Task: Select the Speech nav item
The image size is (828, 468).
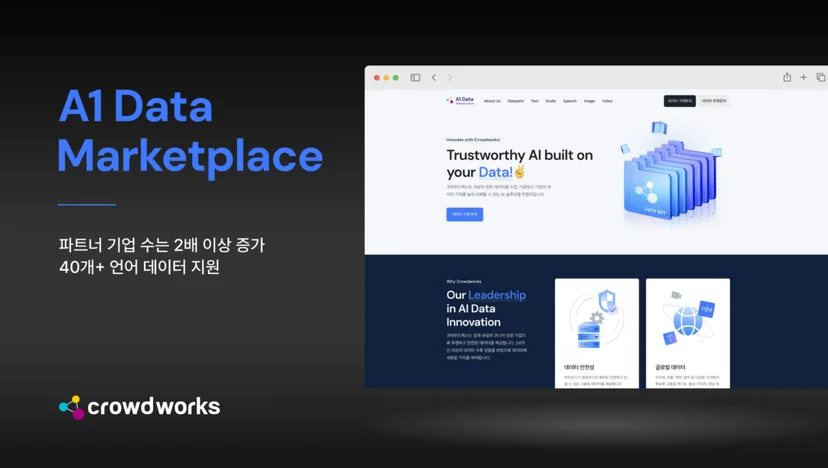Action: (x=570, y=101)
